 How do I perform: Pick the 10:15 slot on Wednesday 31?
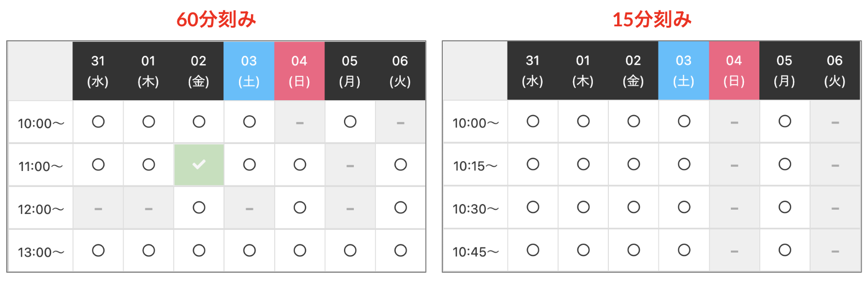coord(533,164)
